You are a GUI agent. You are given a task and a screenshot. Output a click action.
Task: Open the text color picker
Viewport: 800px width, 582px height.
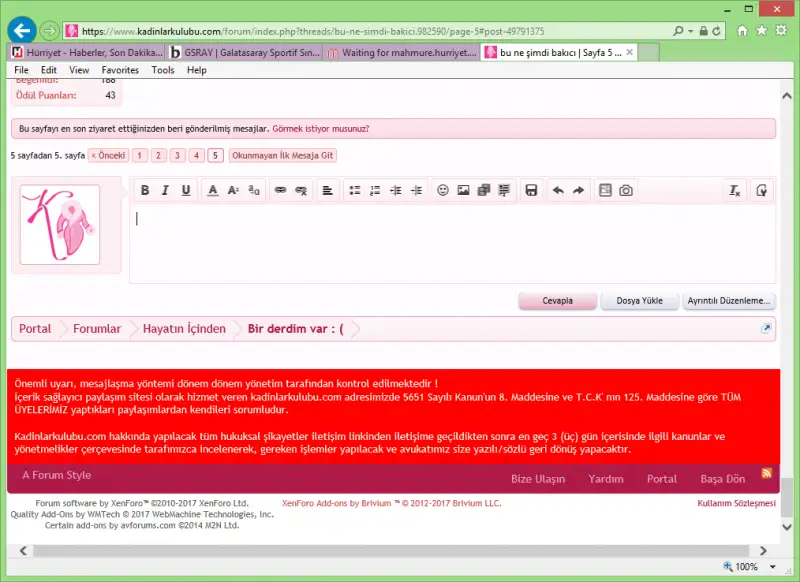(213, 190)
